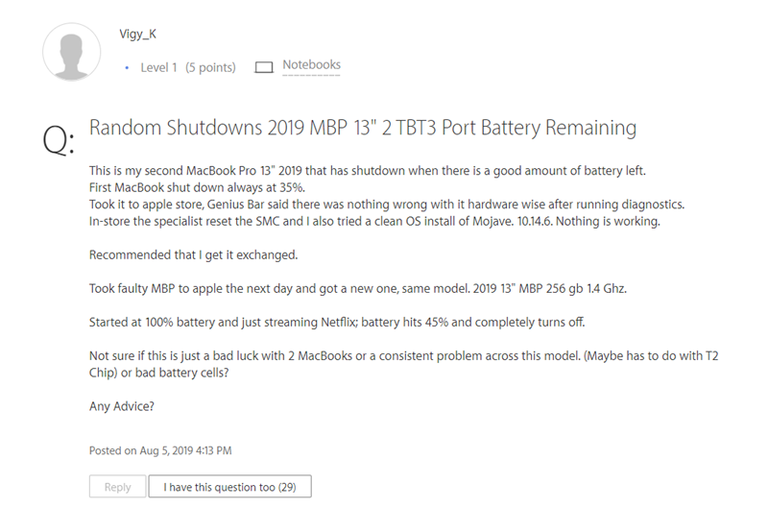Click the Any Advice? line
Viewport: 768px width, 532px height.
[122, 406]
